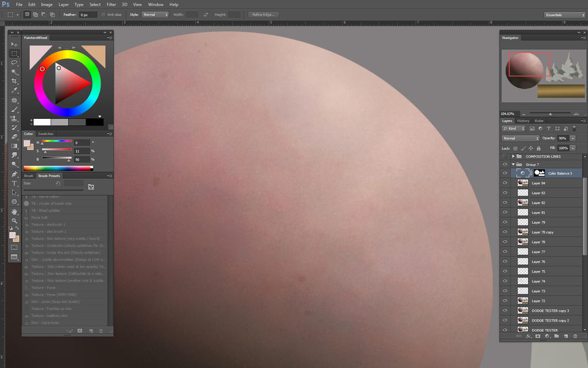Select the Pen tool
The height and width of the screenshot is (368, 588).
pyautogui.click(x=14, y=175)
